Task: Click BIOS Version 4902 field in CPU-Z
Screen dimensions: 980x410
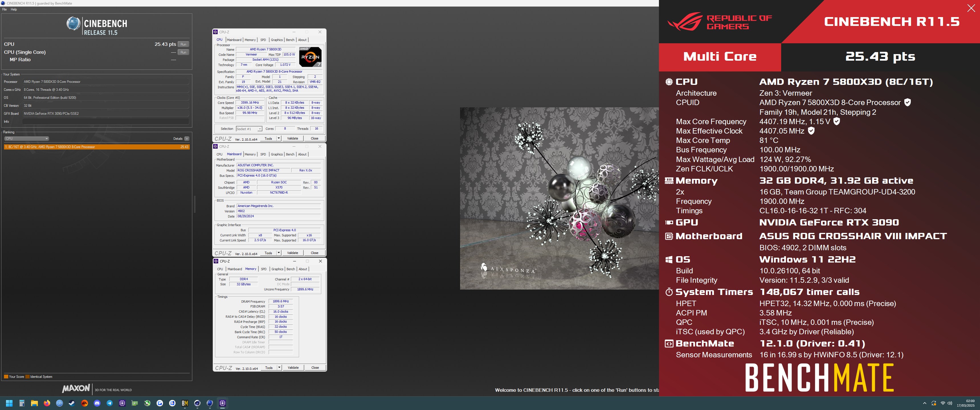Action: tap(279, 211)
